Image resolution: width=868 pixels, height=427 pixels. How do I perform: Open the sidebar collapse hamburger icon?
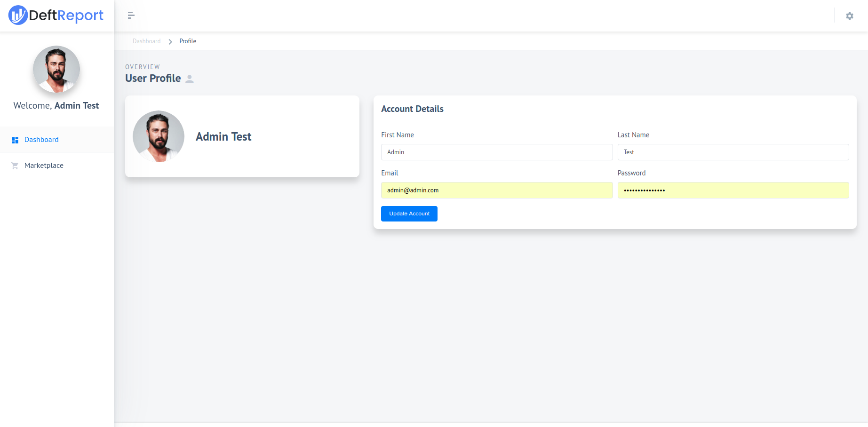click(x=130, y=15)
